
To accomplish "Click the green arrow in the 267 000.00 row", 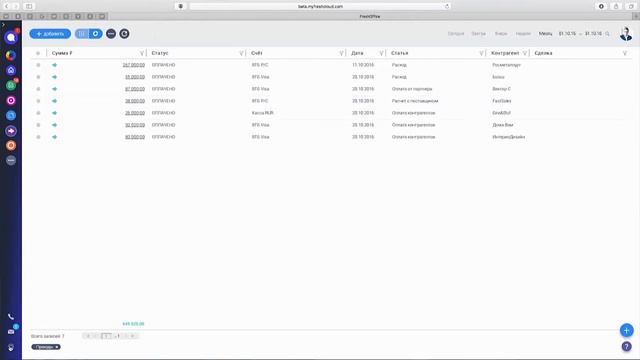I will (54, 65).
